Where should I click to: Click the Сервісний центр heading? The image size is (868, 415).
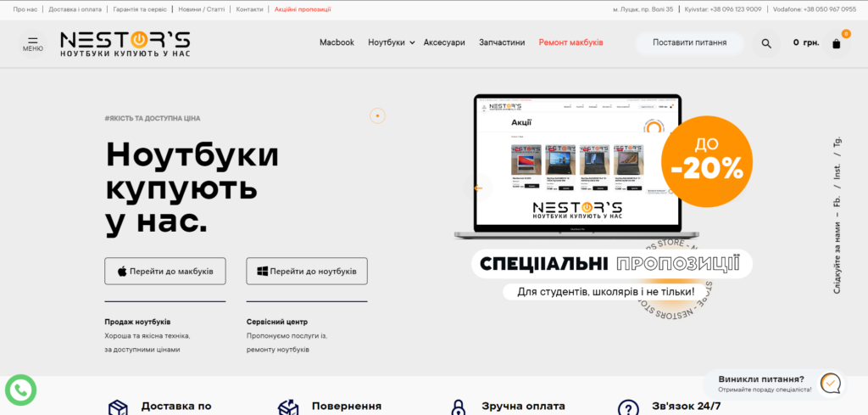[277, 322]
